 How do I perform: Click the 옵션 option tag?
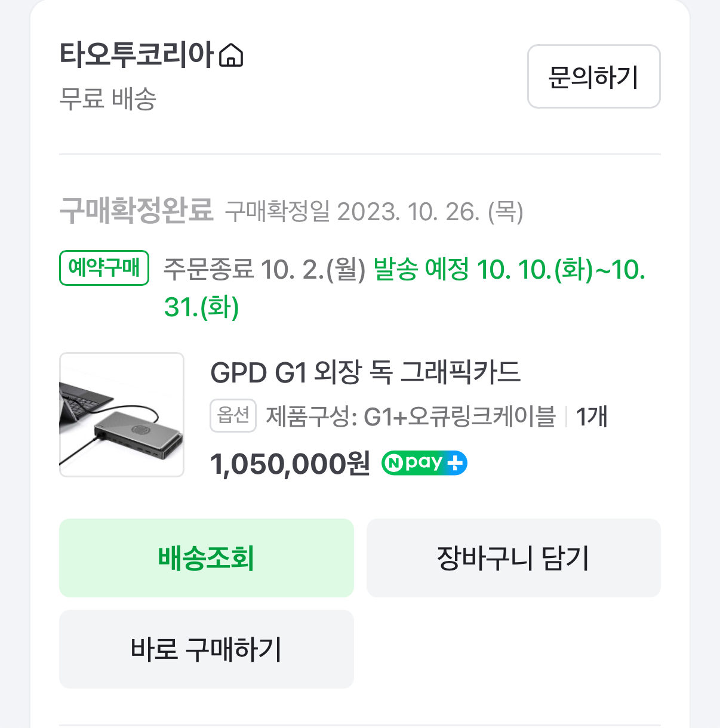point(233,415)
